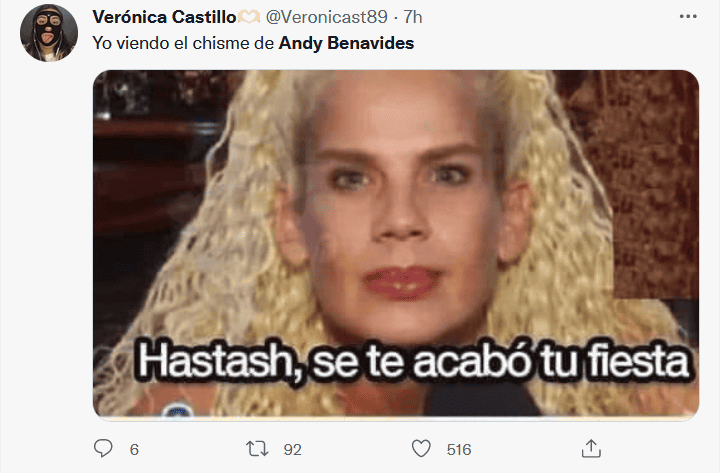
Task: Click the tweet text 'Yo viendo el chisme de'
Action: [184, 43]
